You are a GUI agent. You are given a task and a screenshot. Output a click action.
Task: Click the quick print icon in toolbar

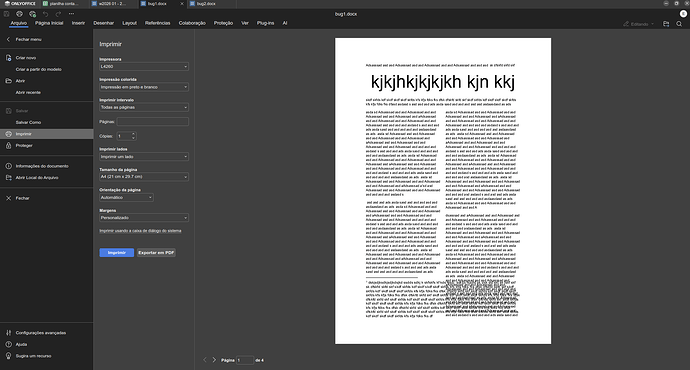click(32, 14)
